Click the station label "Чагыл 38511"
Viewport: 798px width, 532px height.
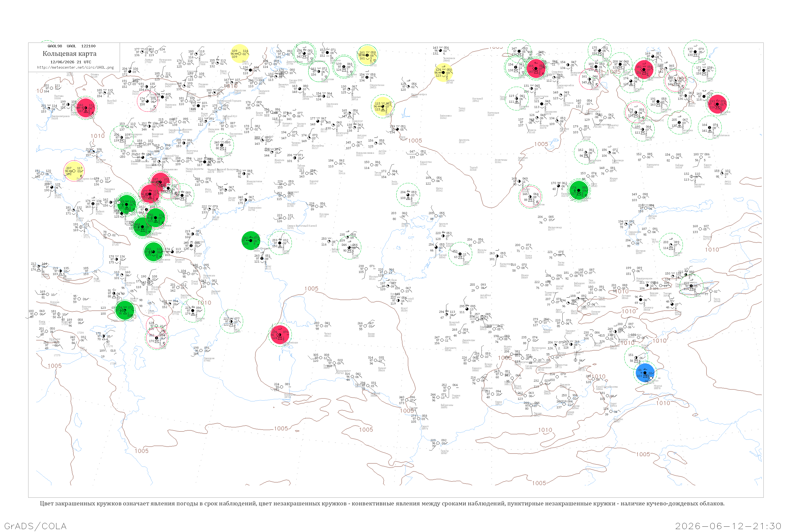pos(327,335)
